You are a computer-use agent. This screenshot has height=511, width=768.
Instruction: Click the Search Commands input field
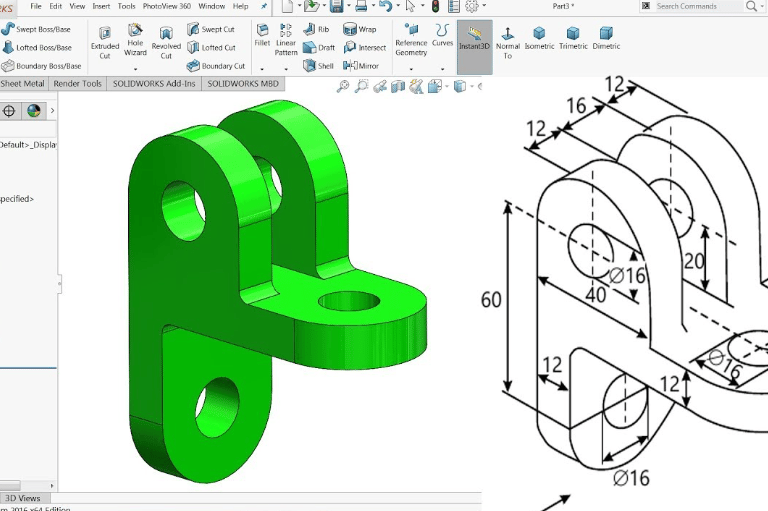click(698, 6)
